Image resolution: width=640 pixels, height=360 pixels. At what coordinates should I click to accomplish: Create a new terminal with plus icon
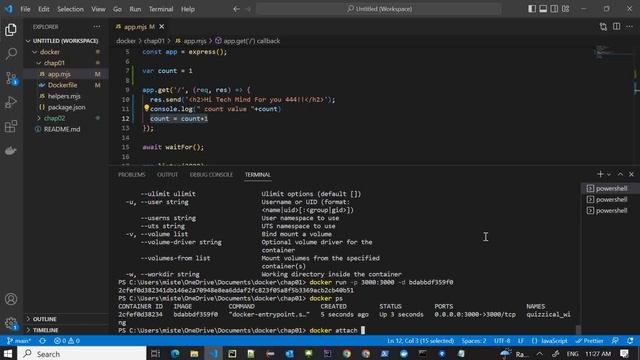tap(600, 174)
